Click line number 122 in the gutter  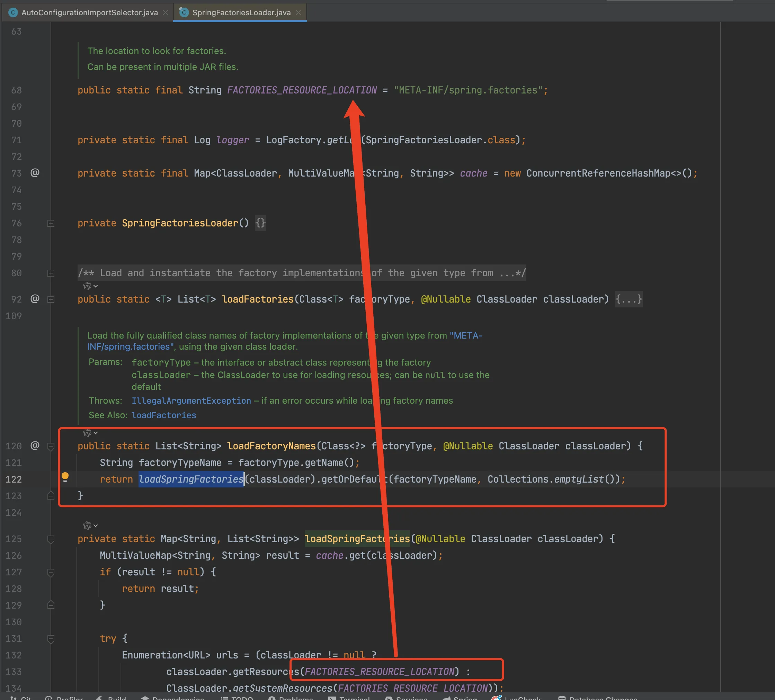(14, 479)
